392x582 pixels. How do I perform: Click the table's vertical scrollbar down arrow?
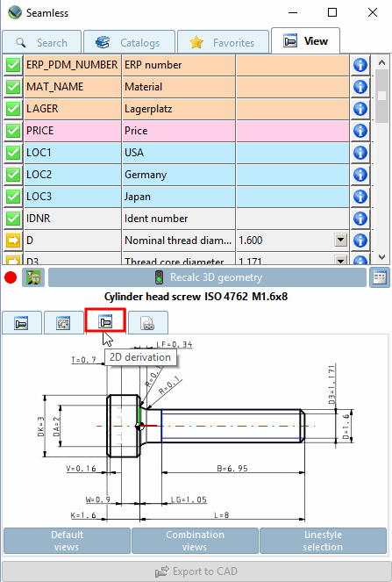click(381, 257)
